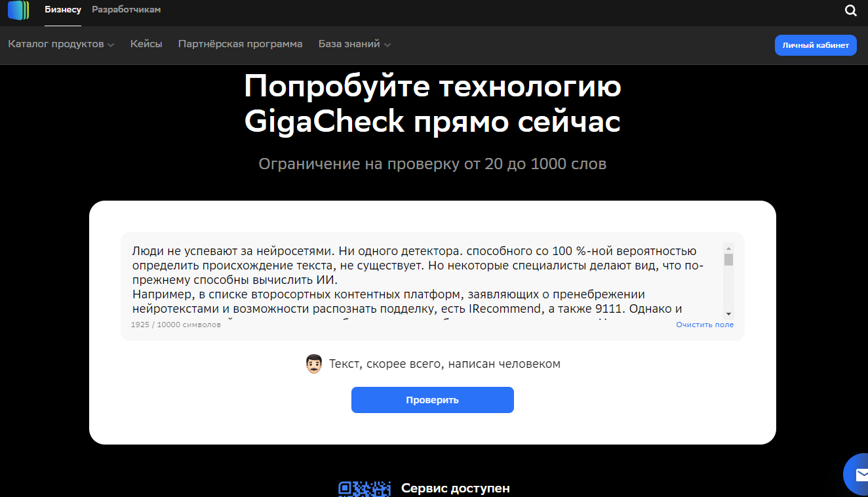Viewport: 868px width, 497px height.
Task: Click the person avatar beside the verdict text
Action: (314, 363)
